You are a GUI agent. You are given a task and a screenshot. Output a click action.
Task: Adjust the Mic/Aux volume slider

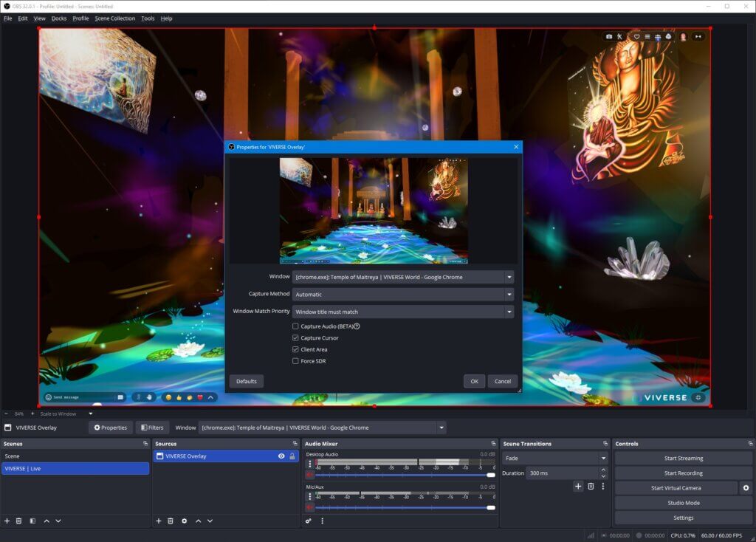pos(490,507)
